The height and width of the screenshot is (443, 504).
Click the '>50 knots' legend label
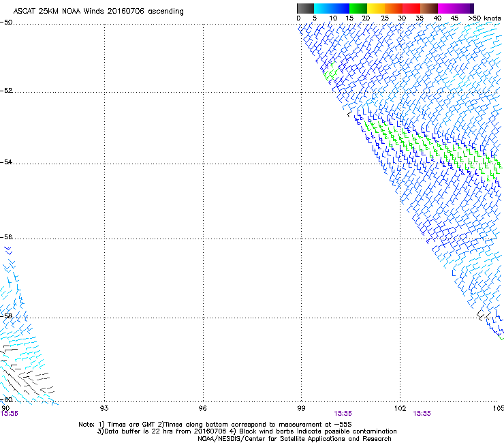click(484, 18)
